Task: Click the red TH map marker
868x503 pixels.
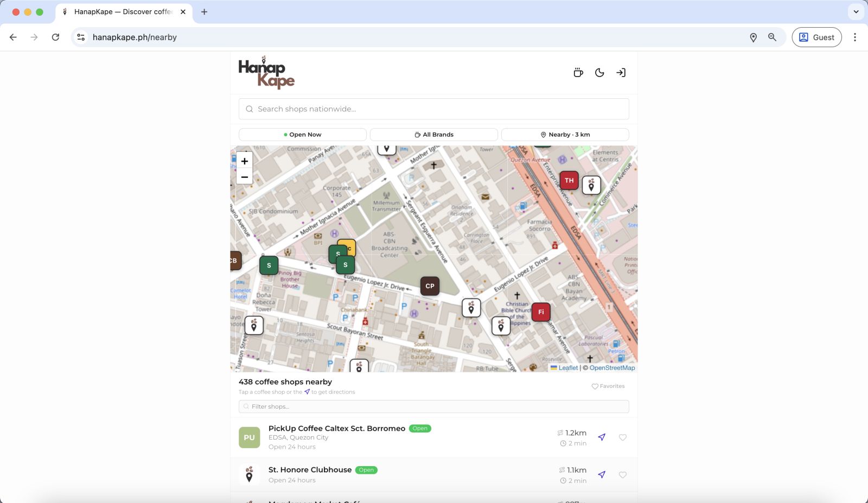Action: coord(569,181)
